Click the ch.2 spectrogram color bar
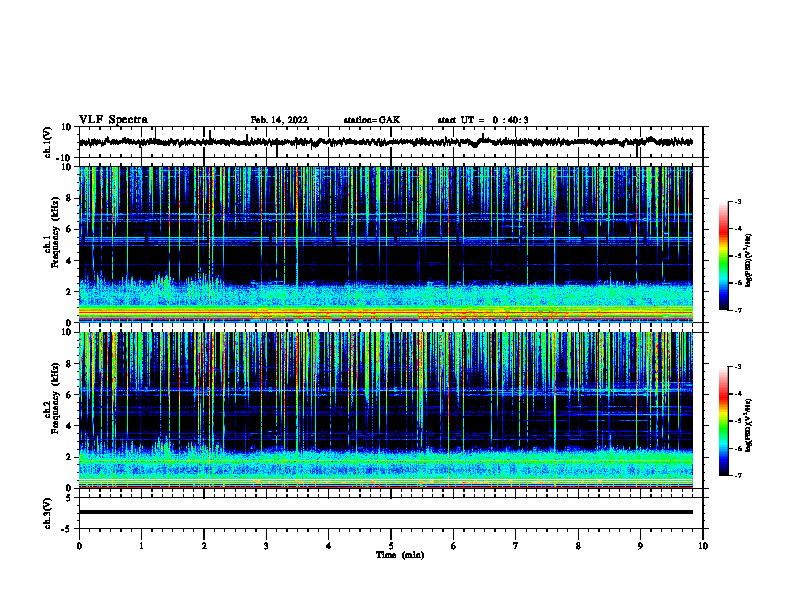Screen dimensions: 792x612 point(723,421)
